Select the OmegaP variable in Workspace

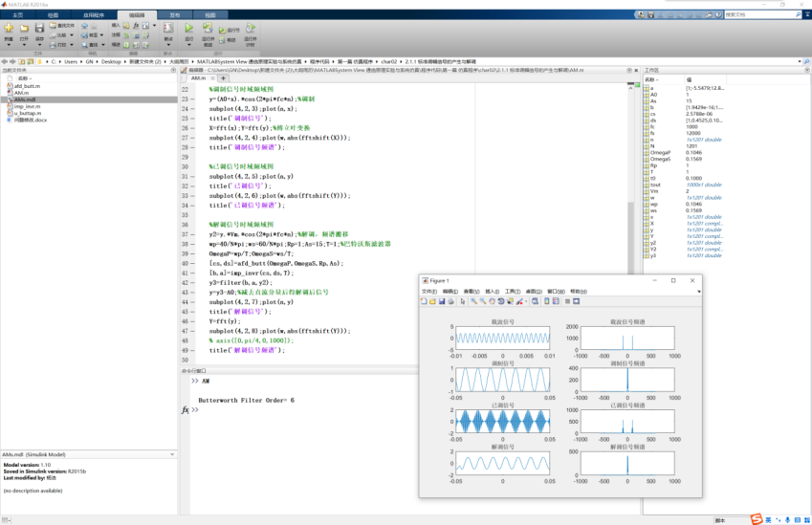660,153
